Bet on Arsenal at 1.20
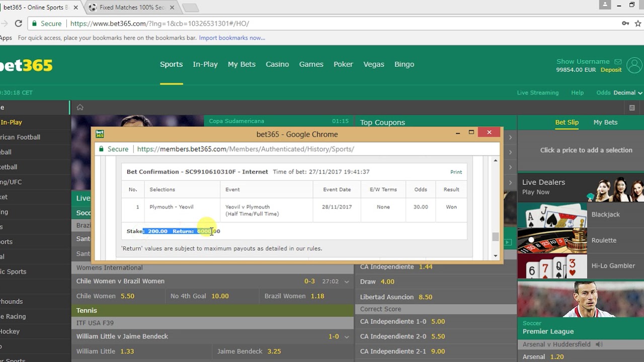Viewport: 644px width, 362px height. [581, 356]
